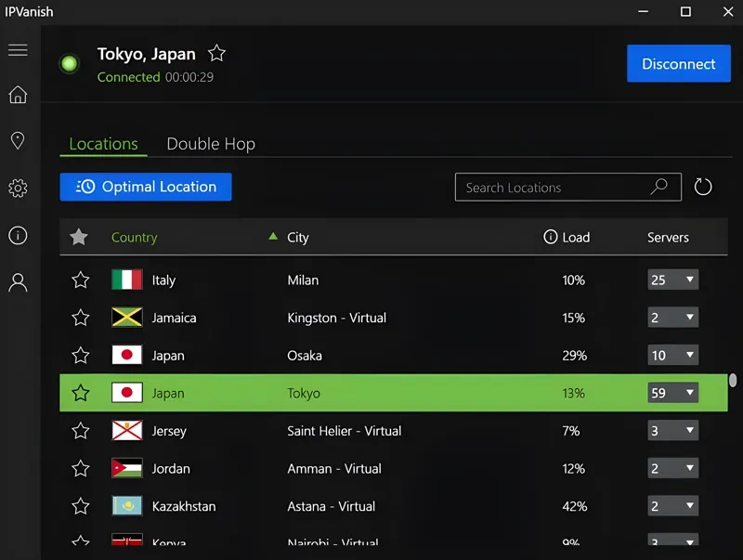Click the Tokyo, Japan header title
743x560 pixels.
tap(147, 54)
